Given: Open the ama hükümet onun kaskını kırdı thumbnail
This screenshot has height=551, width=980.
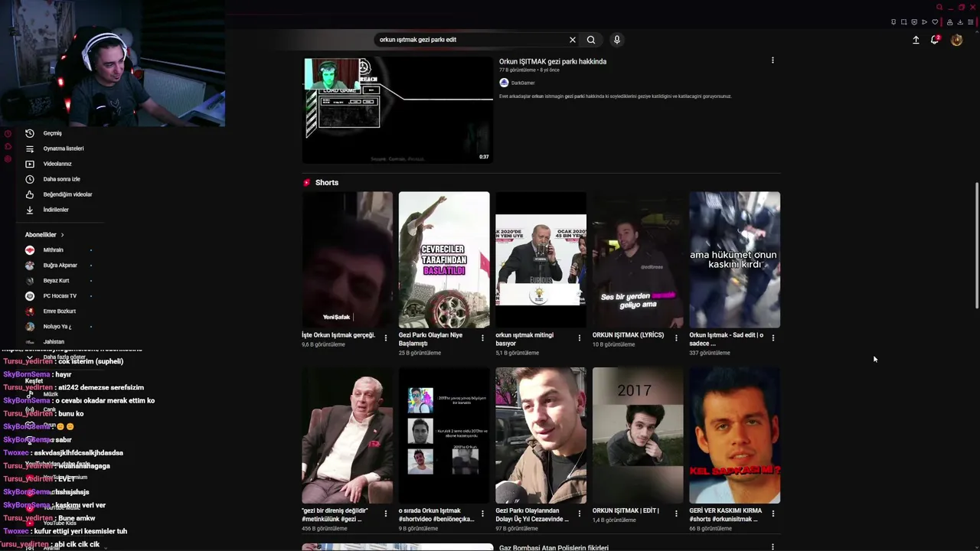Looking at the screenshot, I should 734,259.
